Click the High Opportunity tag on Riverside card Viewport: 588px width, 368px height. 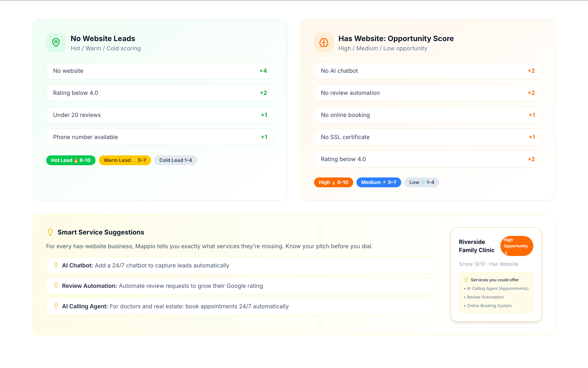(x=517, y=246)
